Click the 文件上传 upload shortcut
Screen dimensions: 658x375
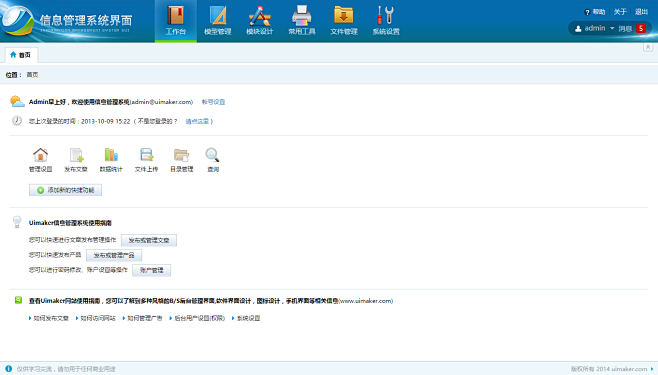[146, 160]
